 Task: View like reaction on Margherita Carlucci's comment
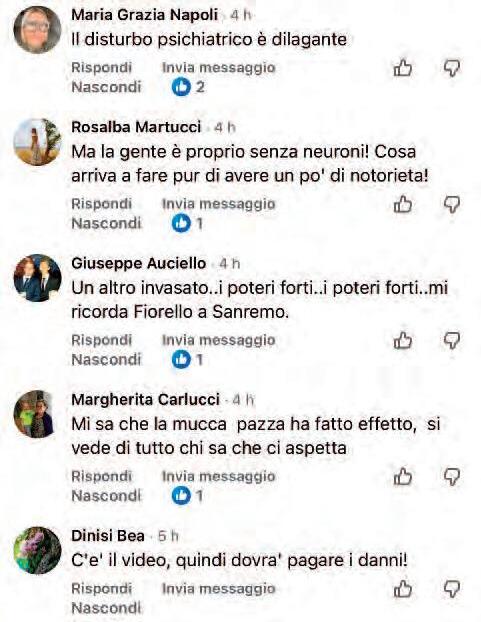pos(188,496)
